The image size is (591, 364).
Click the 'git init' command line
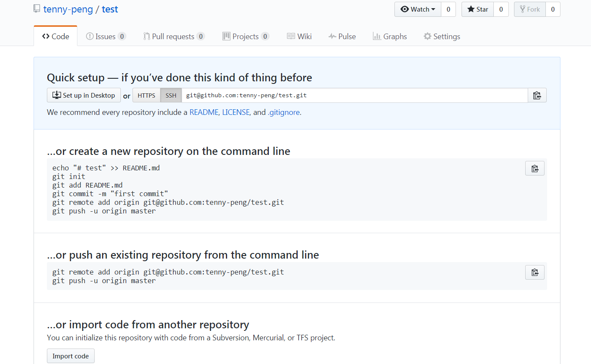click(69, 176)
